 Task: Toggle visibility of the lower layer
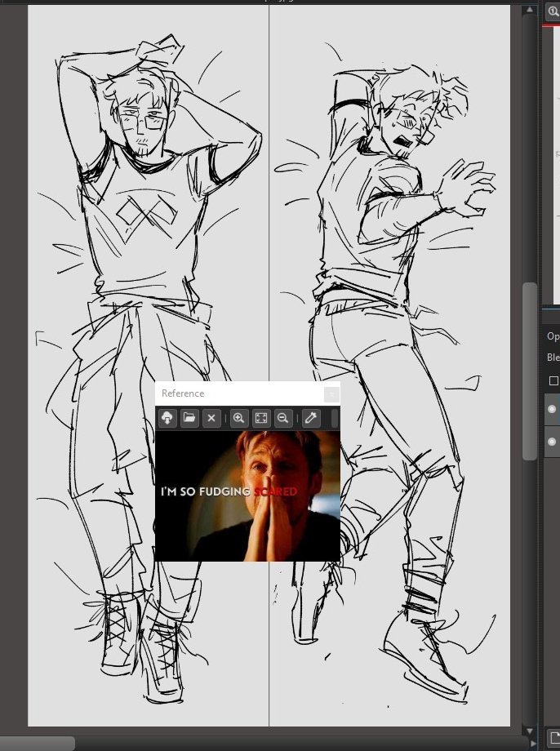coord(552,442)
